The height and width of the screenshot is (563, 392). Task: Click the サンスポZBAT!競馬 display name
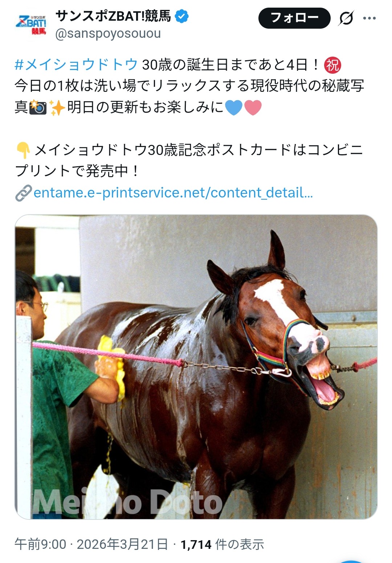pyautogui.click(x=113, y=16)
